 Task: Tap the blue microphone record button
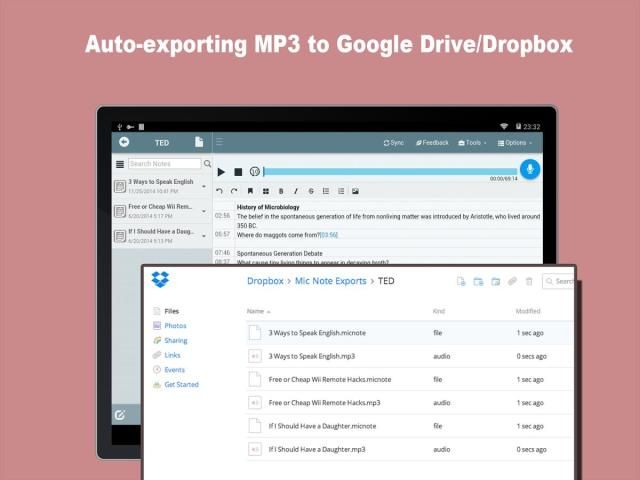point(528,170)
